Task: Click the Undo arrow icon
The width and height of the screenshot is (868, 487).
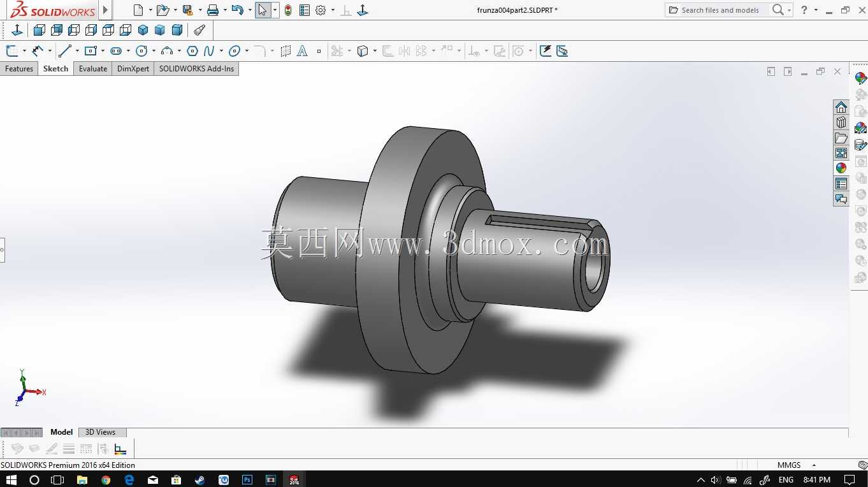Action: coord(237,10)
